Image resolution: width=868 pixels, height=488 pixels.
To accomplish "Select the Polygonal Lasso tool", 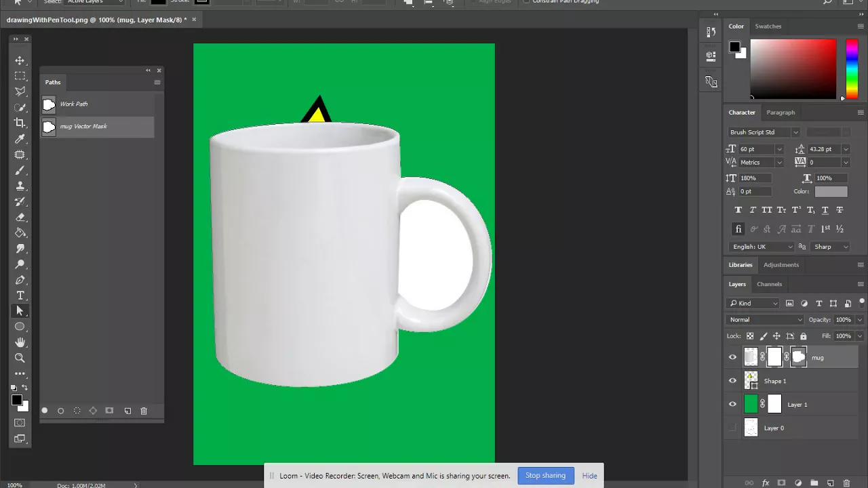I will [x=20, y=91].
